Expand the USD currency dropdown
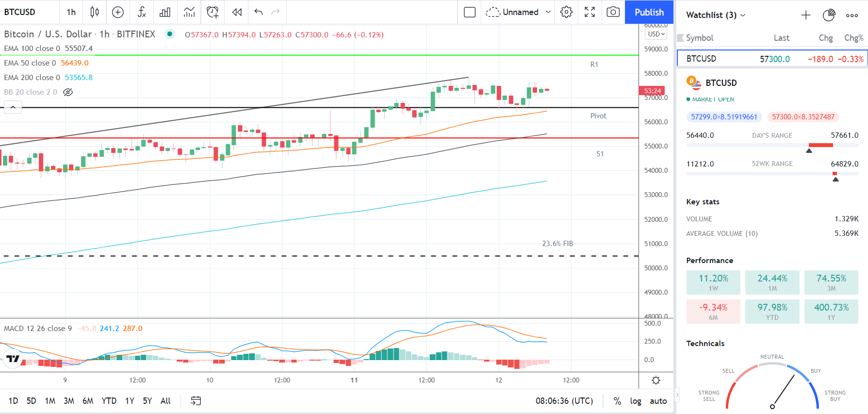 656,34
